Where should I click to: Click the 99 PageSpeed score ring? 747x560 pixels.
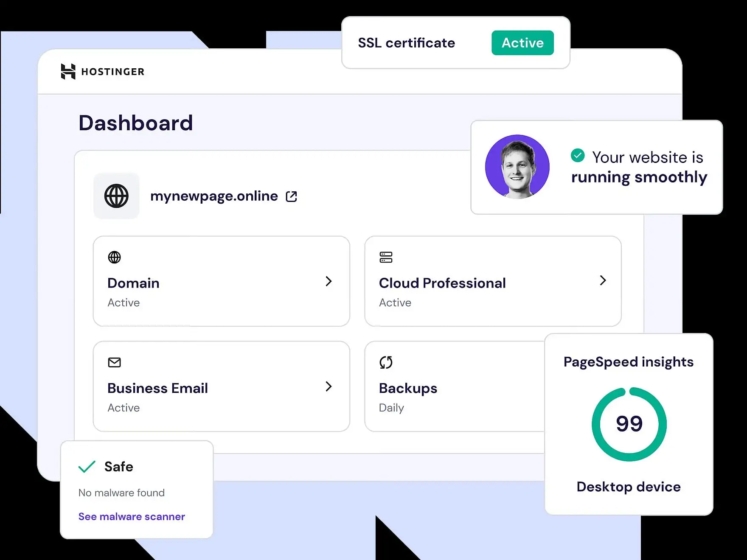point(629,423)
